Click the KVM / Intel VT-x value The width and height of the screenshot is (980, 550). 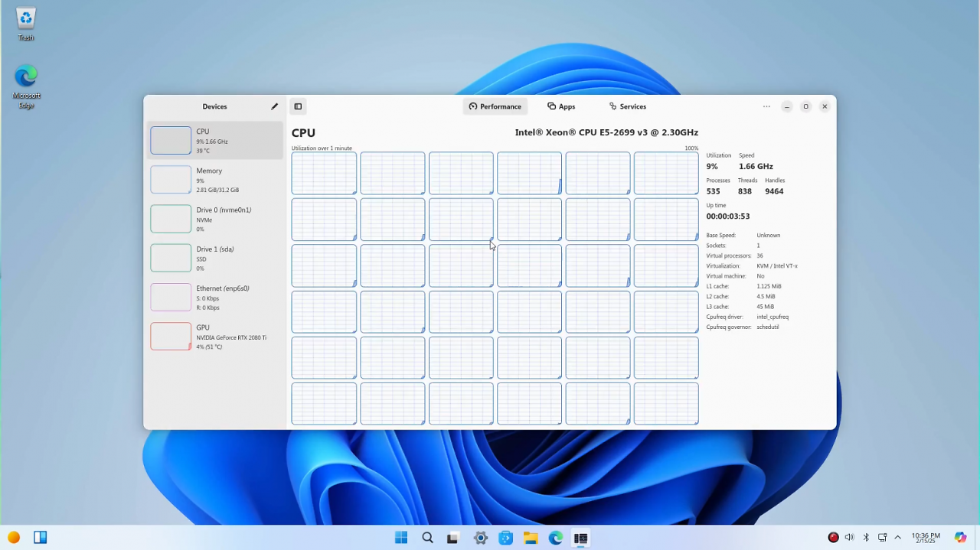[x=777, y=266]
